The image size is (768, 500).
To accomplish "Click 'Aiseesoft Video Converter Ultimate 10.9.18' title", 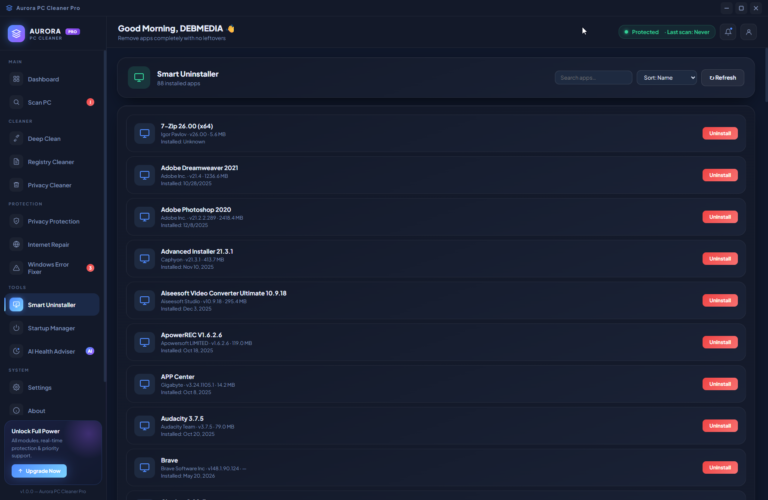I will [x=223, y=293].
